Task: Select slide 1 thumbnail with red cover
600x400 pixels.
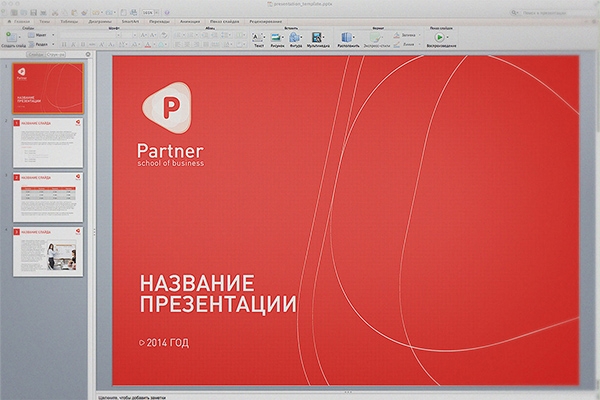Action: tap(48, 88)
